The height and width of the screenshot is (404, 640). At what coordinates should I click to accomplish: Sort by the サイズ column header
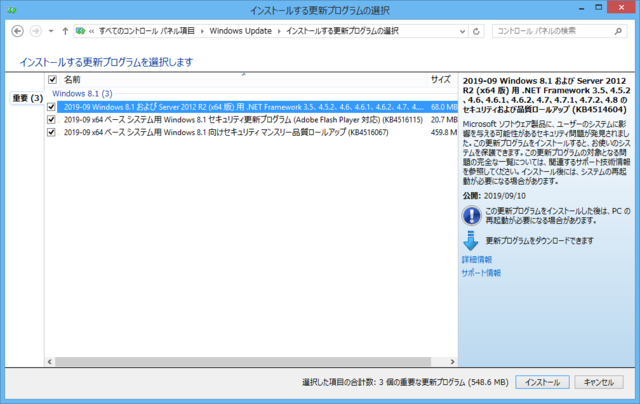[x=441, y=79]
